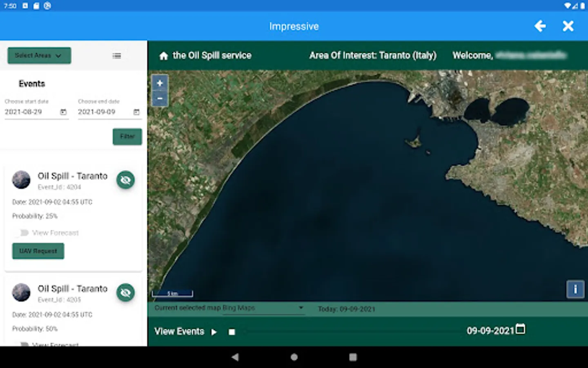Toggle visibility of event 4204
The image size is (588, 368).
126,180
